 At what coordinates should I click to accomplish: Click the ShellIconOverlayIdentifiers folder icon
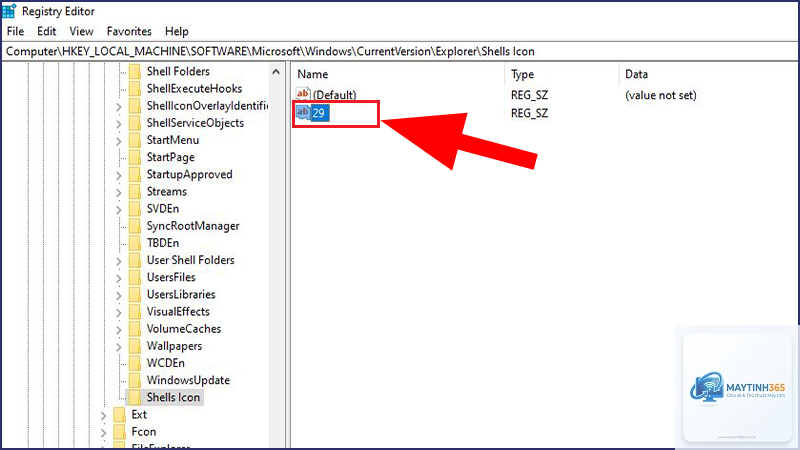coord(135,106)
